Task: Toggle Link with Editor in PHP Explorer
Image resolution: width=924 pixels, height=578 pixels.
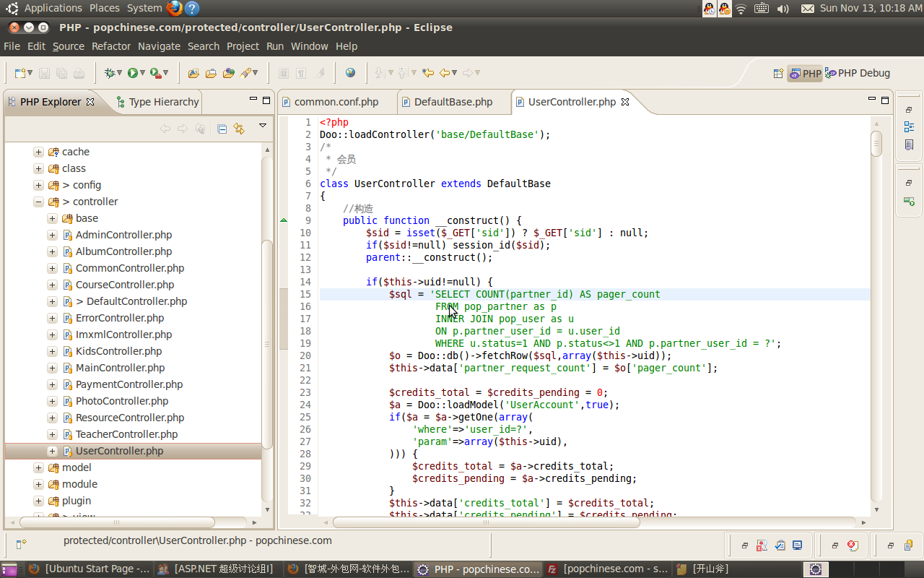Action: point(239,129)
